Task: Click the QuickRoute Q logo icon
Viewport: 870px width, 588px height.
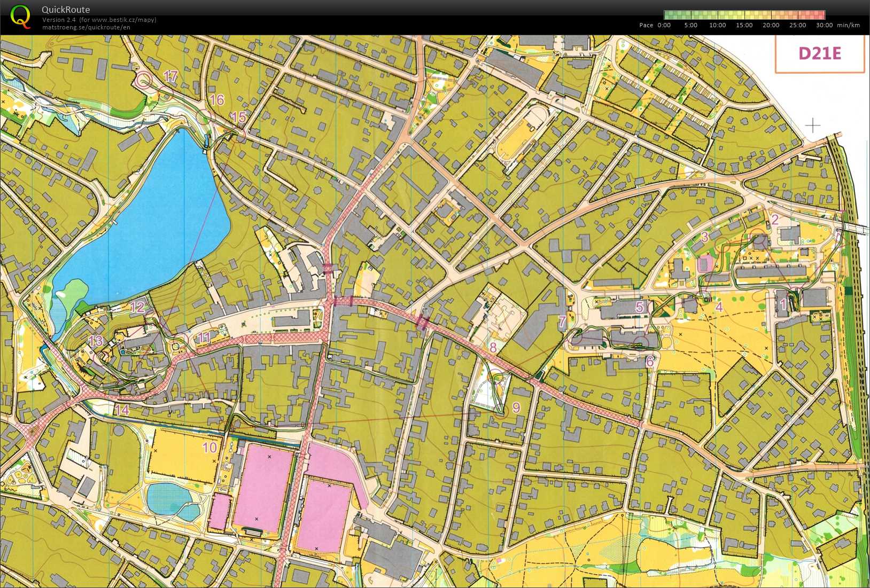Action: (x=20, y=17)
